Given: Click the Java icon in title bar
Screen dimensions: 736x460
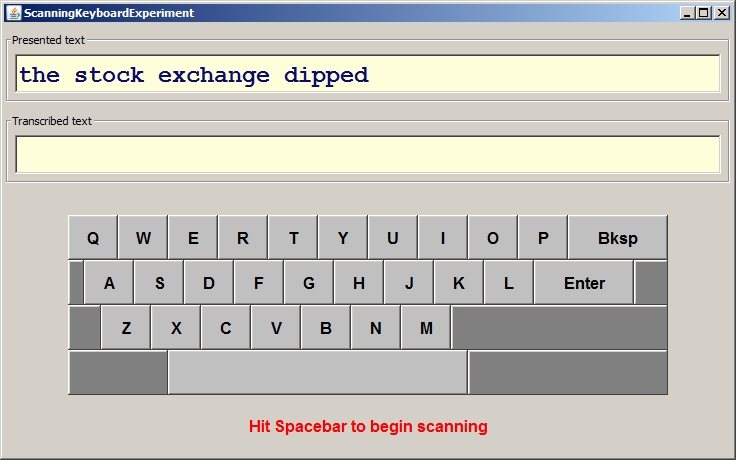Looking at the screenshot, I should [x=14, y=13].
